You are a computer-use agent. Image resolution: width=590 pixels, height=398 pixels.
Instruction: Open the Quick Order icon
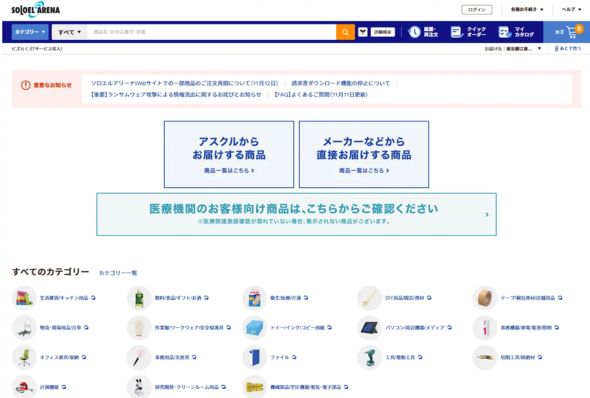[456, 32]
